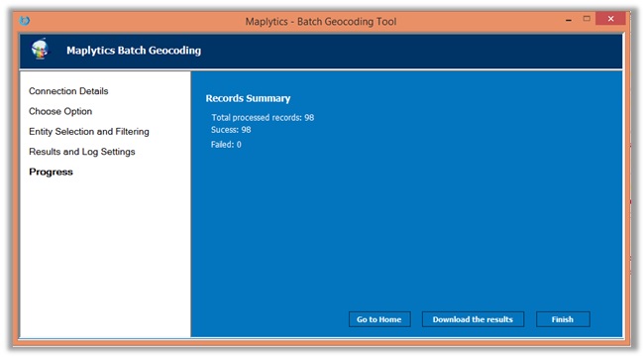The image size is (644, 358).
Task: Open Results and Log Settings step
Action: tap(82, 152)
